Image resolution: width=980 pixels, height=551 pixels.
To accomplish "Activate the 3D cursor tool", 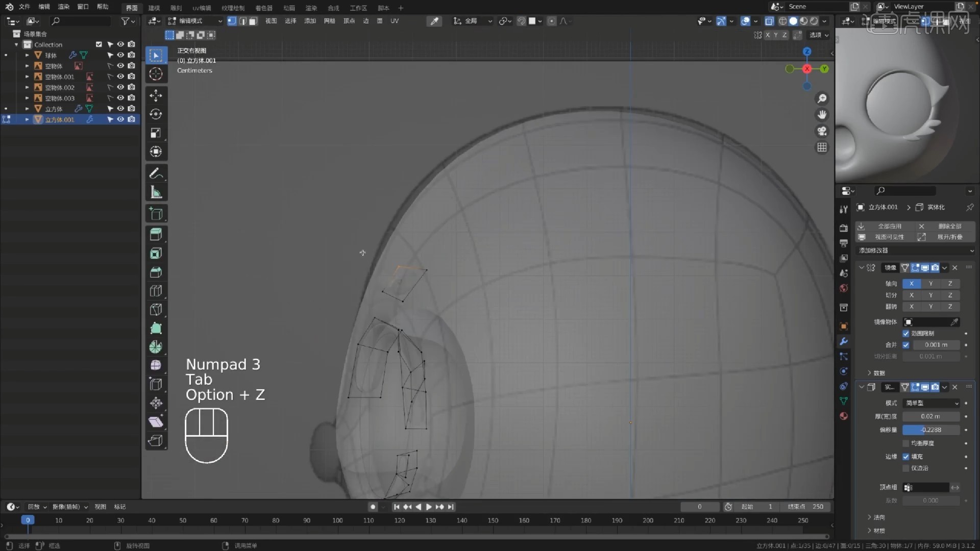I will pyautogui.click(x=156, y=74).
